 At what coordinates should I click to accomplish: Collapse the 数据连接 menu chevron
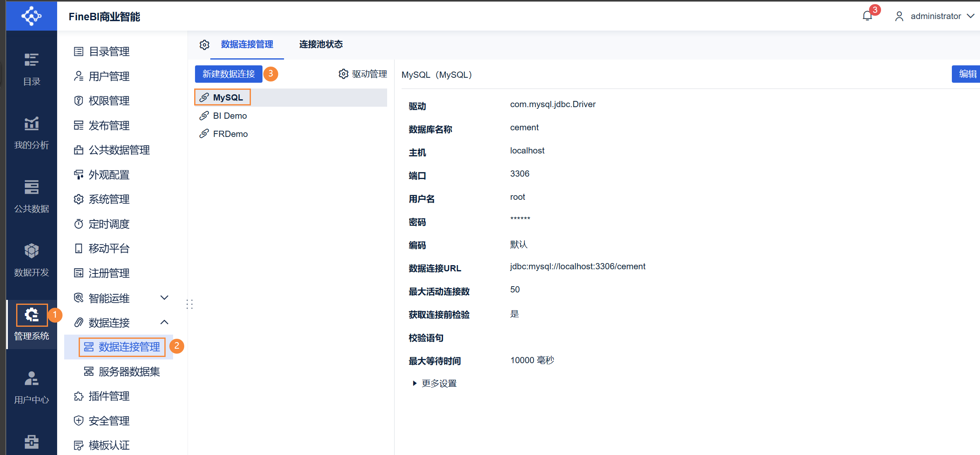[164, 322]
